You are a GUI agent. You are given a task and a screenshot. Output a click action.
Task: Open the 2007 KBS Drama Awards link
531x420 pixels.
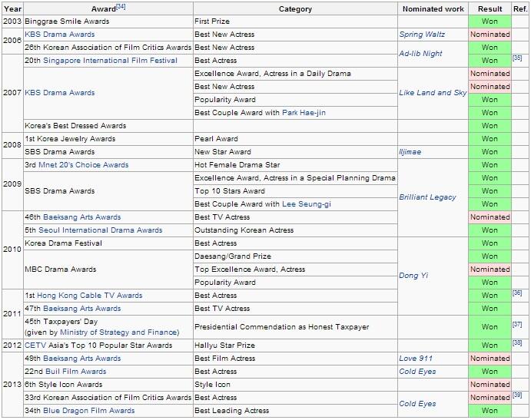60,93
